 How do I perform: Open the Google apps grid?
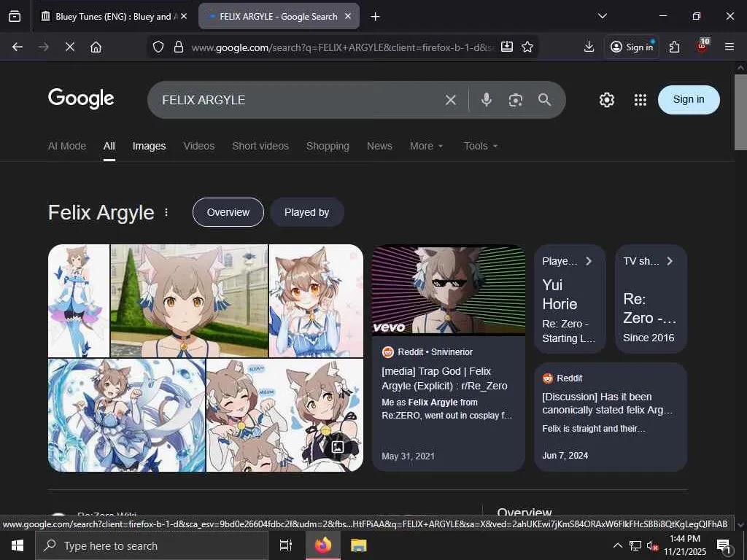pos(640,99)
